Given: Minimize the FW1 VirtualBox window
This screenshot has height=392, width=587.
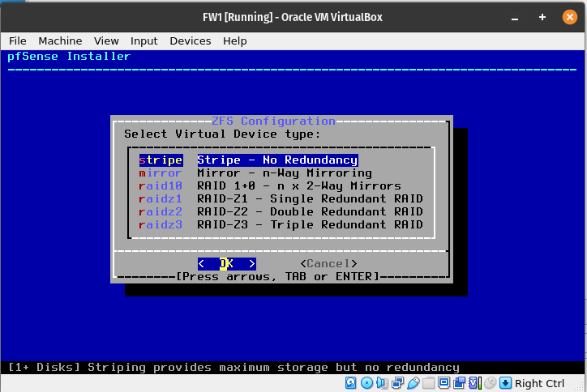Looking at the screenshot, I should click(x=515, y=17).
